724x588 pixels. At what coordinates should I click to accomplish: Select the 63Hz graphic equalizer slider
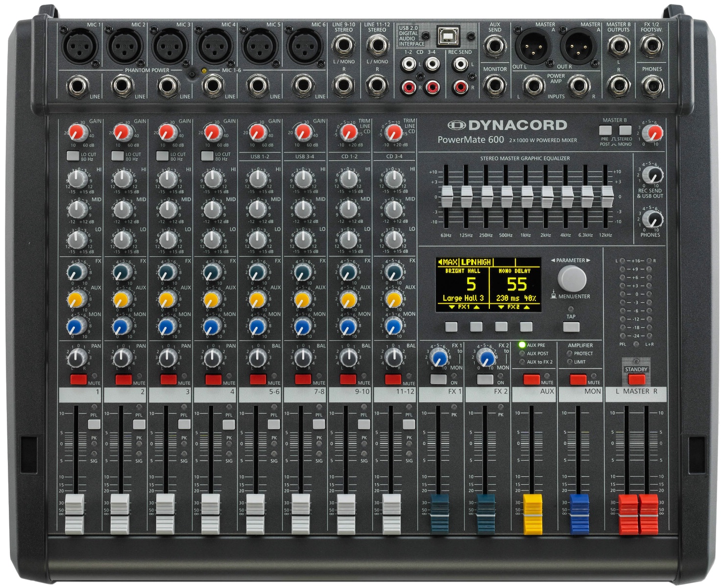[x=447, y=197]
